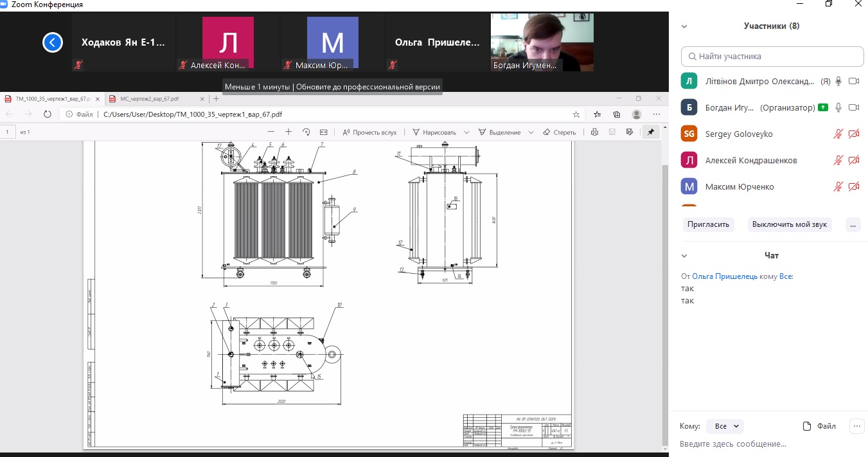Viewport: 868px width, 457px height.
Task: Click the blue back arrow in video strip
Action: click(x=53, y=42)
